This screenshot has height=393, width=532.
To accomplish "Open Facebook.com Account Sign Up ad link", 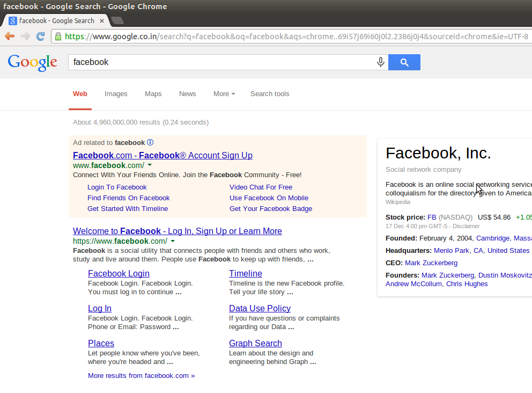I will pos(162,155).
